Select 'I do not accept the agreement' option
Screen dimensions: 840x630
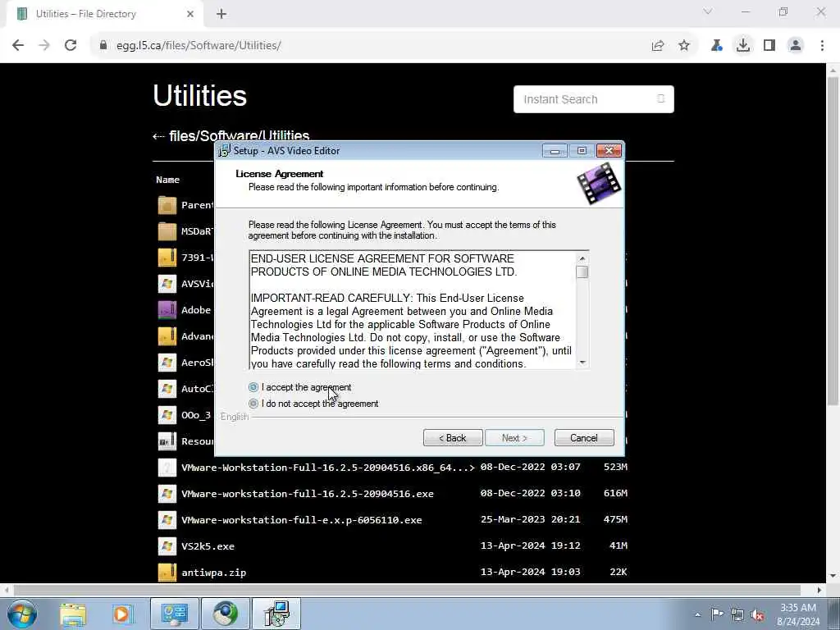253,404
